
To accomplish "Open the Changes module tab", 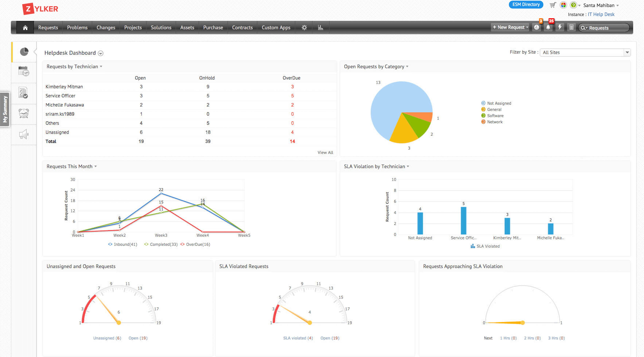I will pos(106,27).
